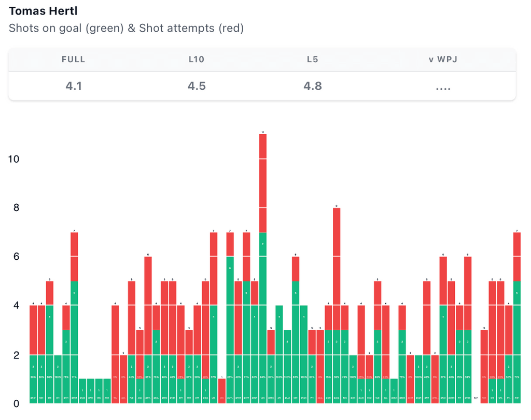This screenshot has height=420, width=531.
Task: Click the last bar on the chart's right
Action: tap(517, 316)
